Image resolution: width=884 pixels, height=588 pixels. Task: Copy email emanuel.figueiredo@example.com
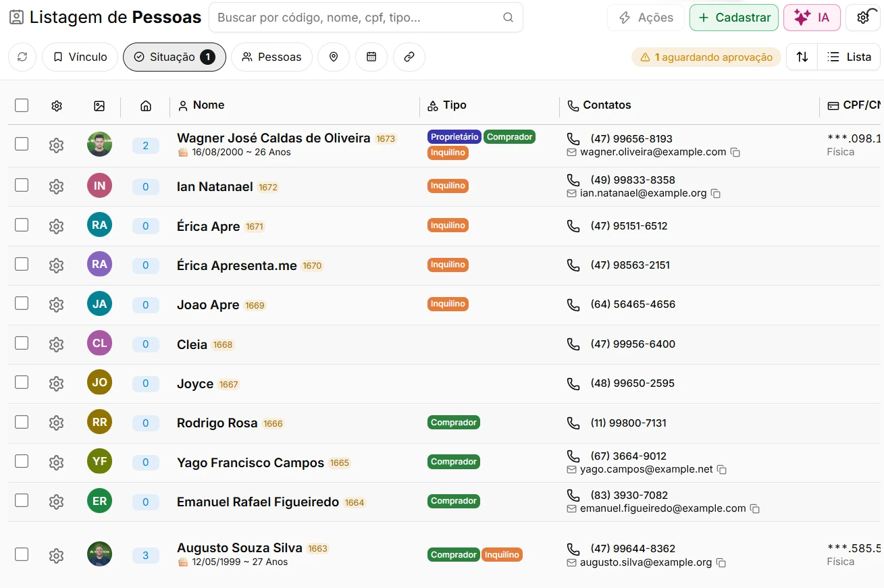(755, 508)
